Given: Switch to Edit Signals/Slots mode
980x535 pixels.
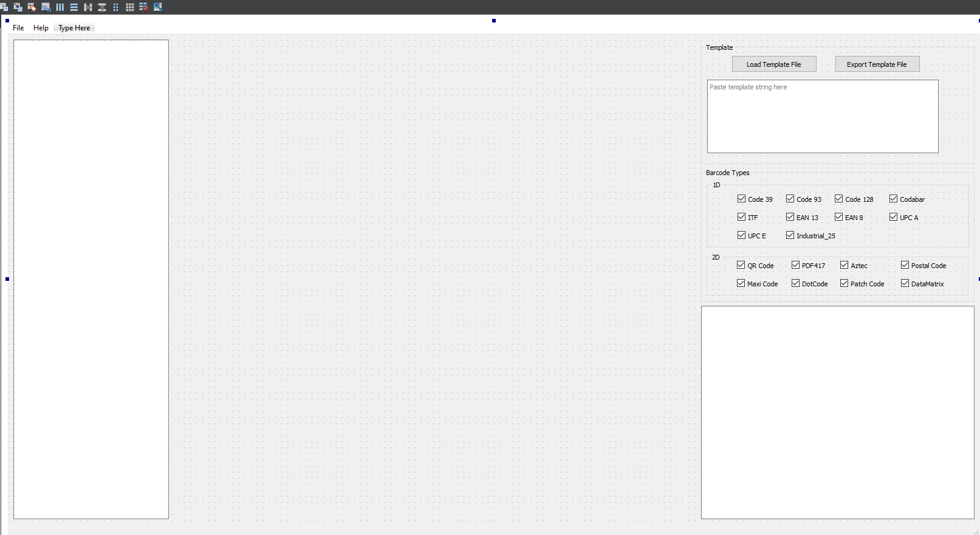Looking at the screenshot, I should [18, 7].
